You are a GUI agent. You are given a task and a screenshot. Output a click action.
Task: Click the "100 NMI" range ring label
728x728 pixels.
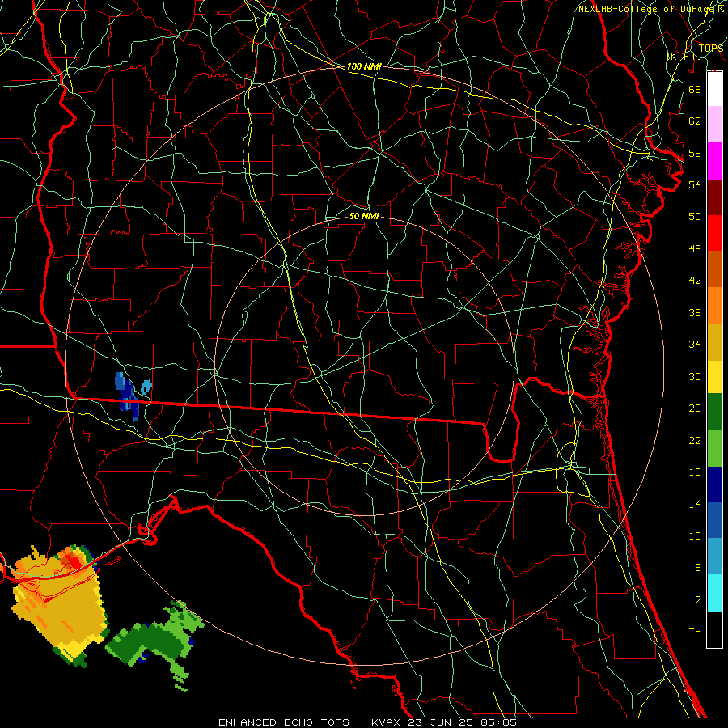(x=364, y=66)
